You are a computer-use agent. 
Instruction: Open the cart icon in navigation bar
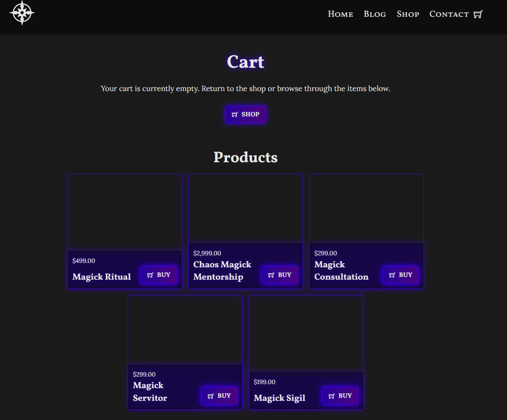point(478,14)
